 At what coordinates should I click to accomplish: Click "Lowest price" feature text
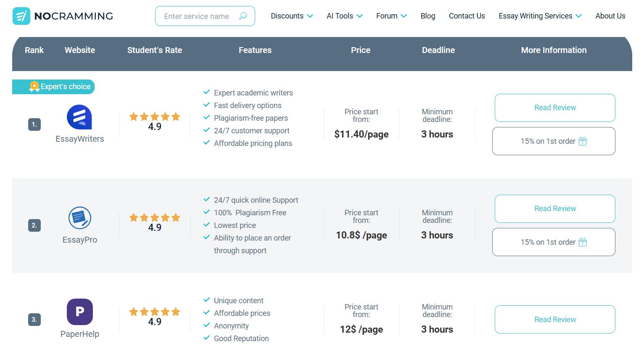[x=235, y=225]
